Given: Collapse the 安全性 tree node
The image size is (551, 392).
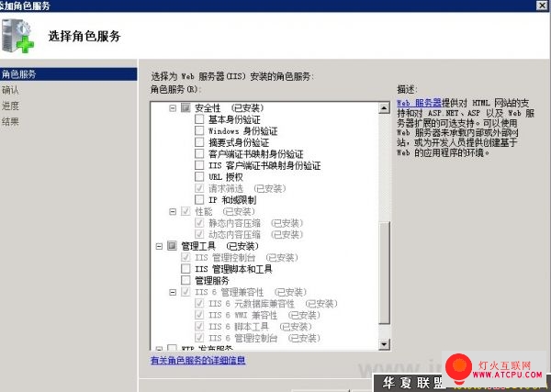Looking at the screenshot, I should pyautogui.click(x=173, y=108).
